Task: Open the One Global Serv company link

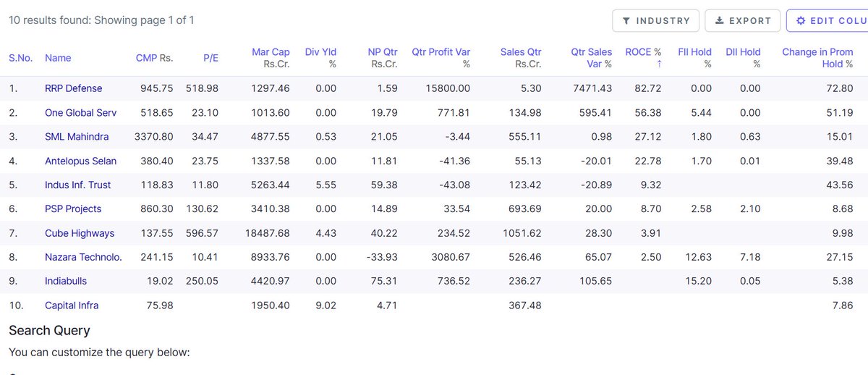Action: pyautogui.click(x=81, y=113)
